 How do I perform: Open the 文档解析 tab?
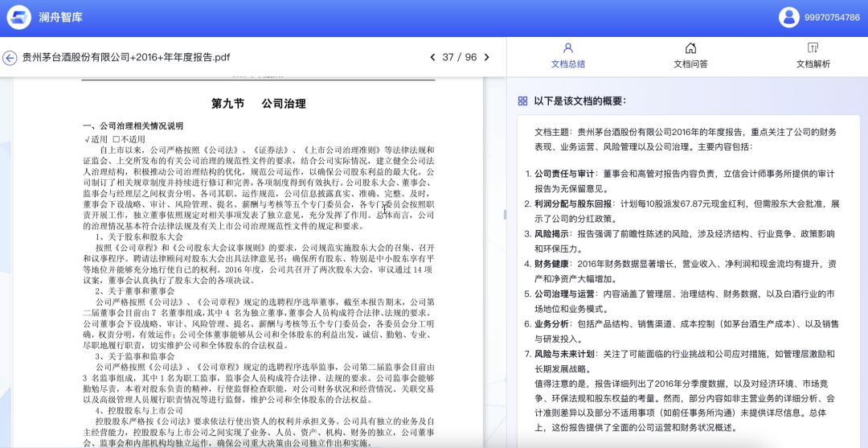point(813,56)
